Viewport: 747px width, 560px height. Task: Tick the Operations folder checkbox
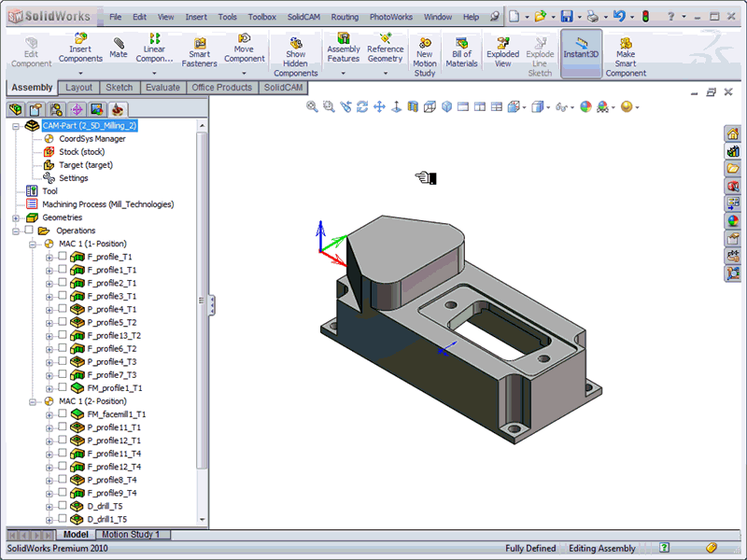pos(29,230)
